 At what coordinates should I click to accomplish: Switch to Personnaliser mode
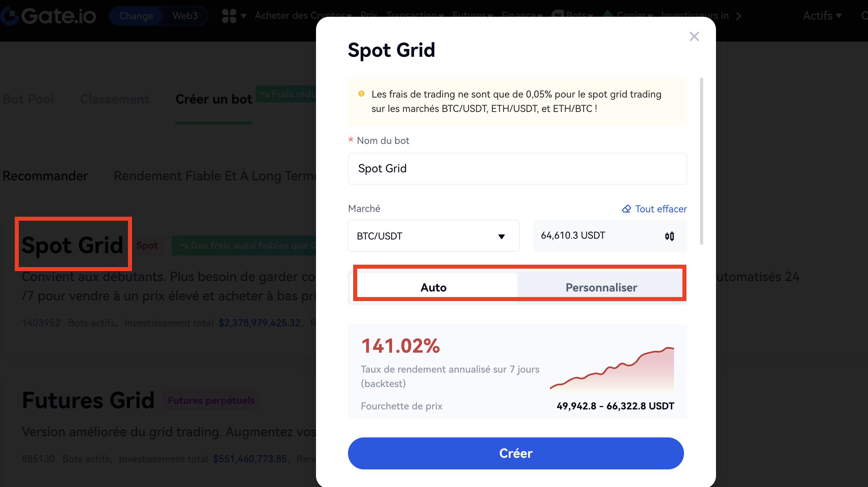click(601, 287)
